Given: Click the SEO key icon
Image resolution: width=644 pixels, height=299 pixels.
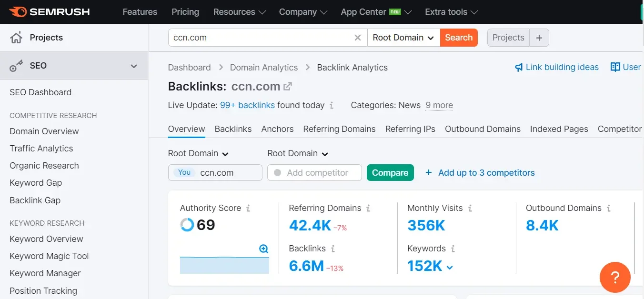Looking at the screenshot, I should [x=16, y=66].
